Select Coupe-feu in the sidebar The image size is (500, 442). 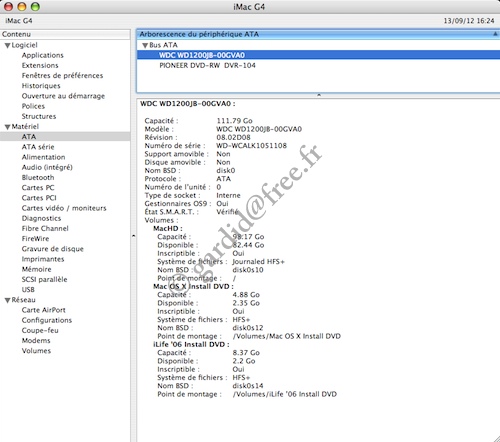tap(40, 330)
